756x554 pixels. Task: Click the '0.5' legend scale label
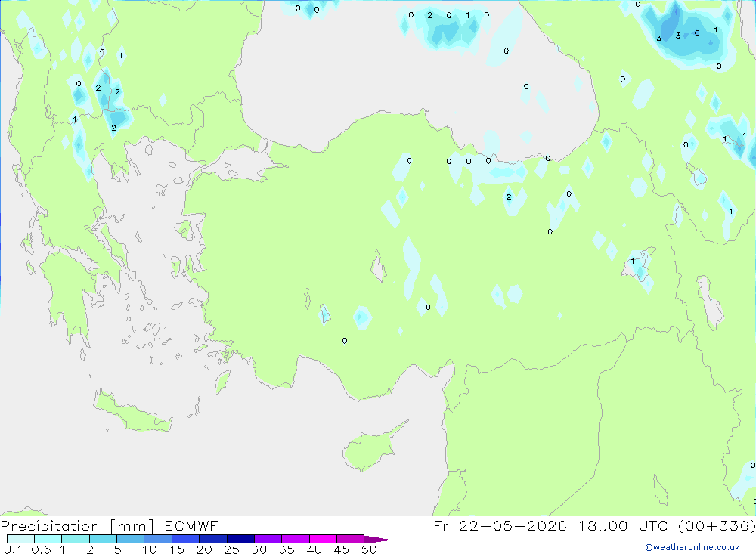pyautogui.click(x=41, y=549)
